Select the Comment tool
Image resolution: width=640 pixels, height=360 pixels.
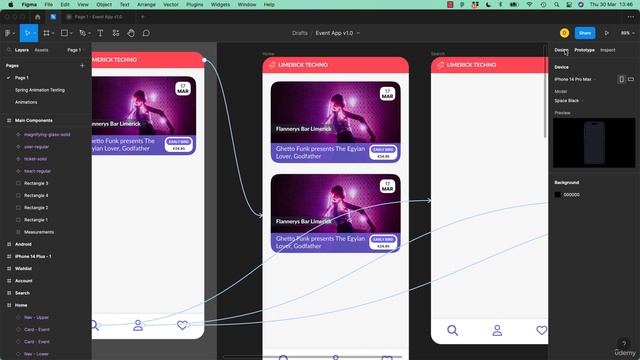tap(146, 33)
